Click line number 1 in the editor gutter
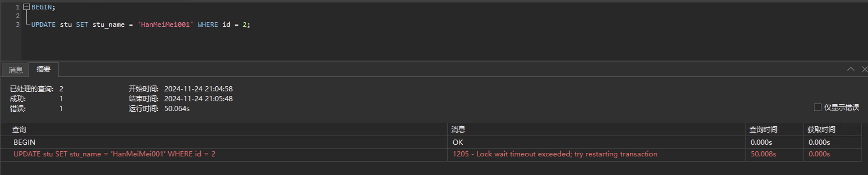 (x=17, y=7)
